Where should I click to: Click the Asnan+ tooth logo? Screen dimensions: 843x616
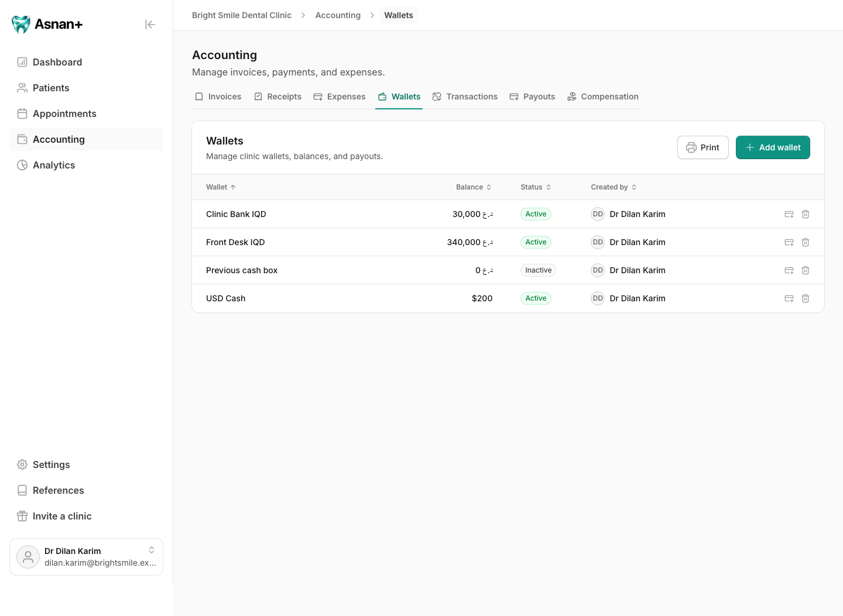21,24
